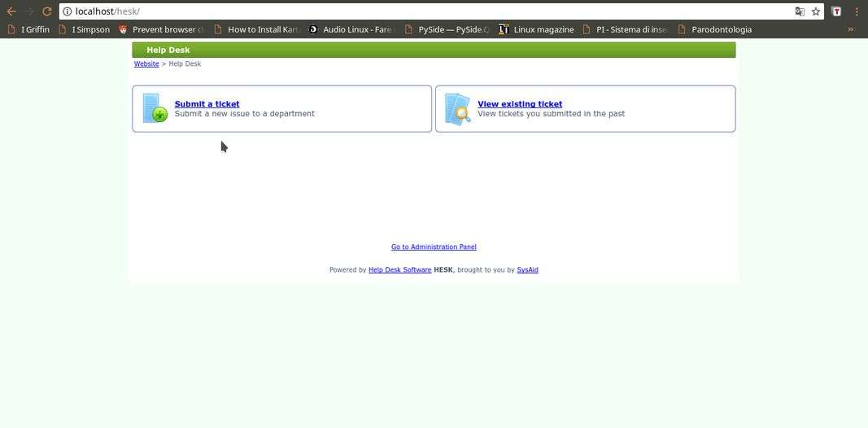Open the Chrome three-dot menu
868x428 pixels.
pyautogui.click(x=857, y=11)
